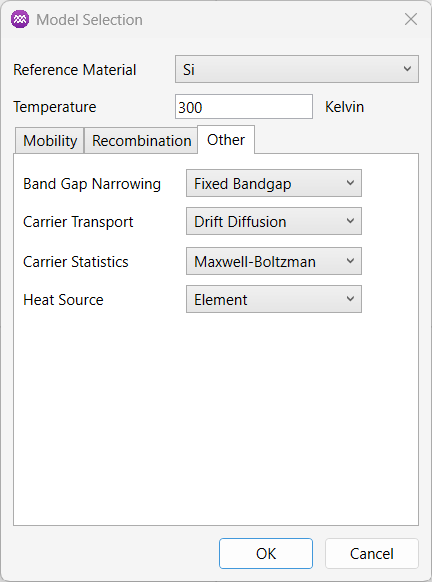
Task: Close the Model Selection dialog
Action: [411, 19]
